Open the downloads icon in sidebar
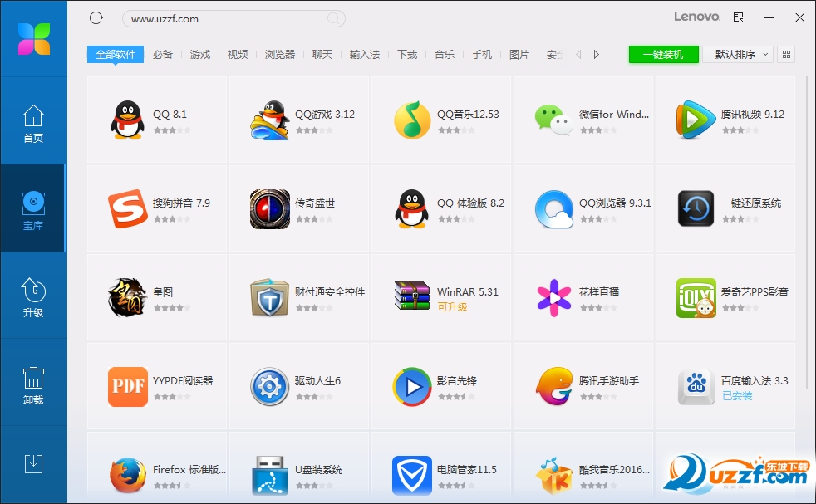The height and width of the screenshot is (504, 816). (x=33, y=463)
